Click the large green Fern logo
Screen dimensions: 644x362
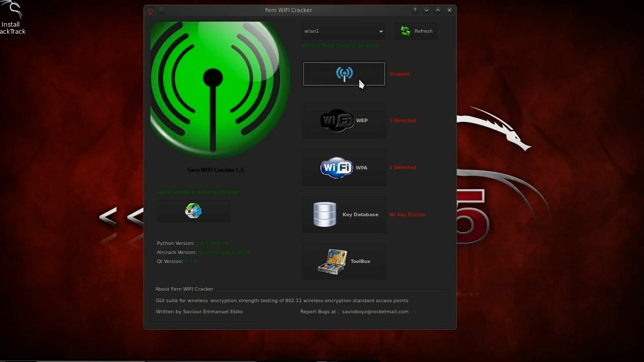[x=220, y=89]
